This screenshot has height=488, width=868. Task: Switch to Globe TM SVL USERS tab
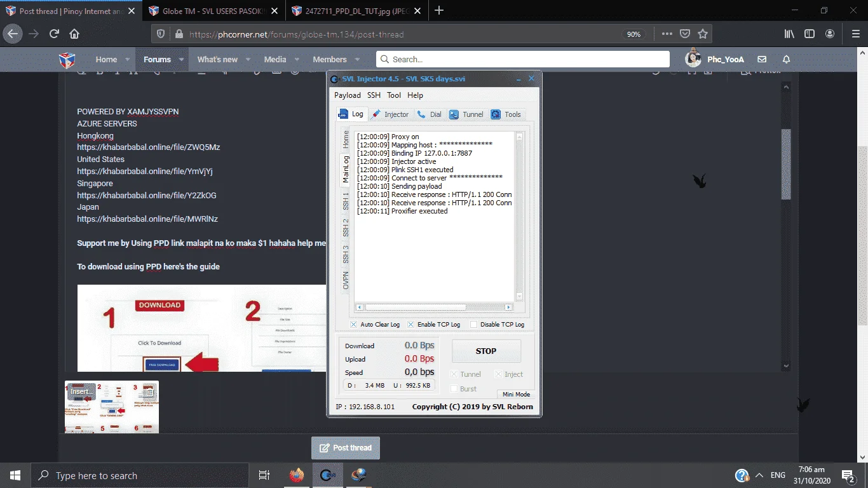click(x=214, y=10)
